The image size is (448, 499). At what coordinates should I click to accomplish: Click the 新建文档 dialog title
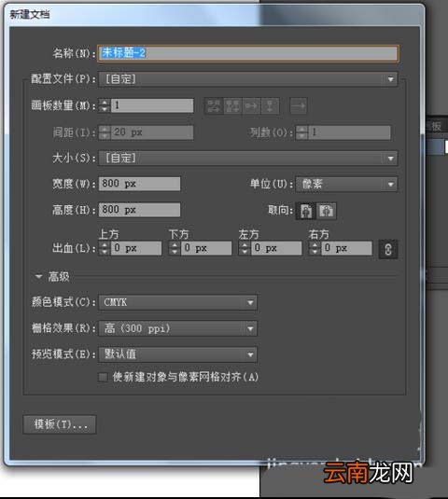(x=30, y=14)
